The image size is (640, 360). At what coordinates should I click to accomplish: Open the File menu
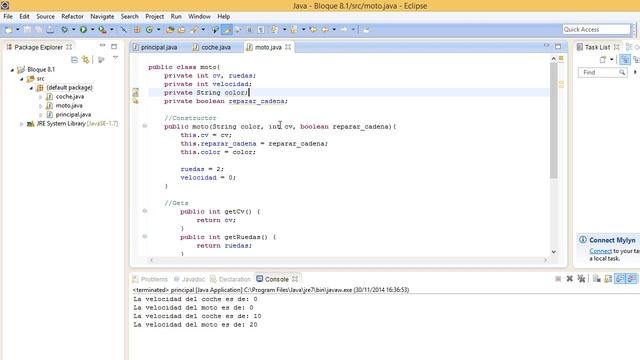click(8, 16)
